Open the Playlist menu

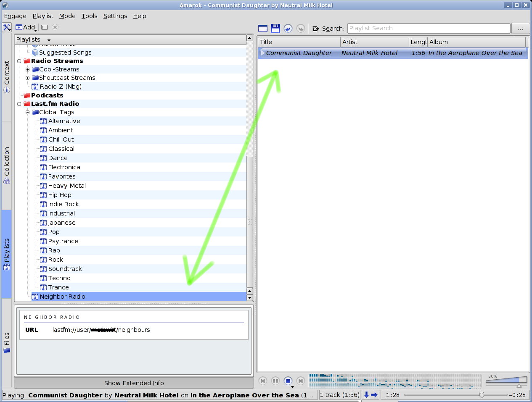pos(43,16)
